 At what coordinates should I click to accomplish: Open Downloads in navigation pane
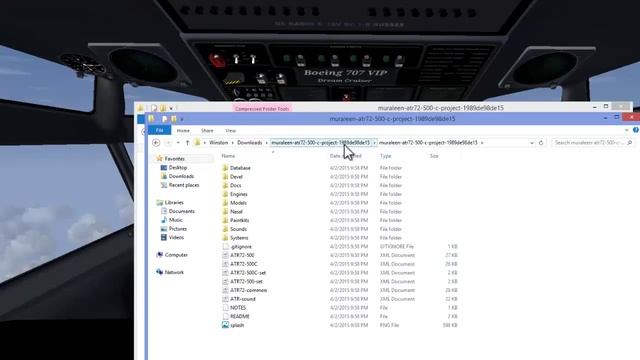coord(181,176)
